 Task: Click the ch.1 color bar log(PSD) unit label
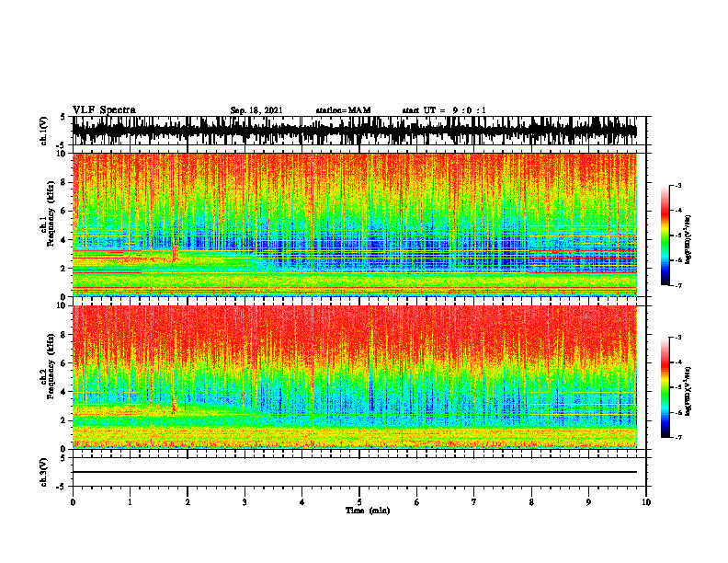tap(688, 240)
